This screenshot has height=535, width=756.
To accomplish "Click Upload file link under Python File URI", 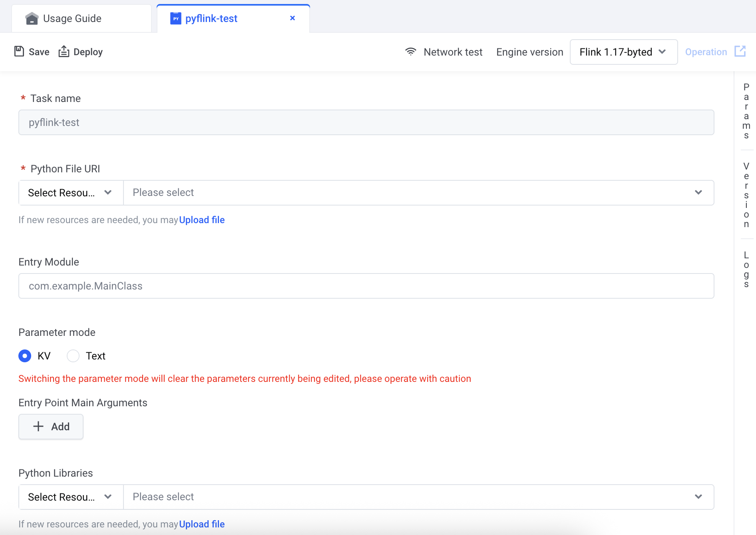I will (202, 220).
